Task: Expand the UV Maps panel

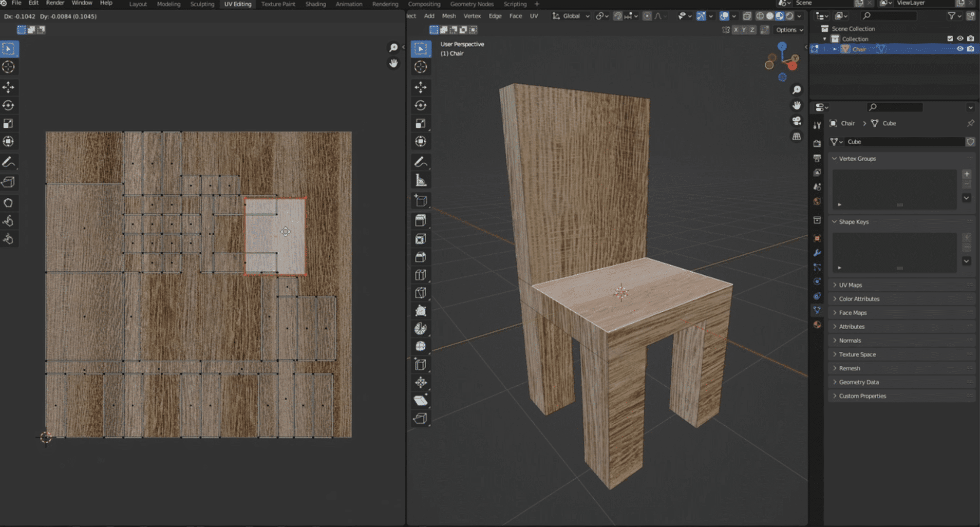Action: [851, 285]
